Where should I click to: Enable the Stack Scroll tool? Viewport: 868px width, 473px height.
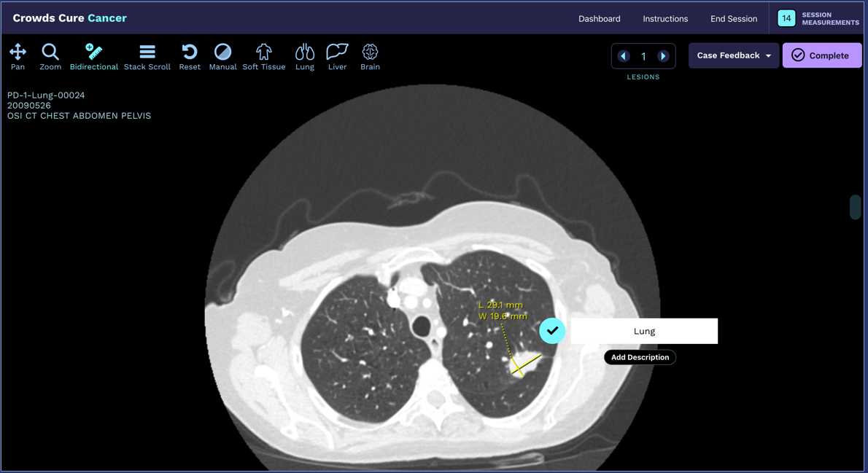(x=147, y=57)
